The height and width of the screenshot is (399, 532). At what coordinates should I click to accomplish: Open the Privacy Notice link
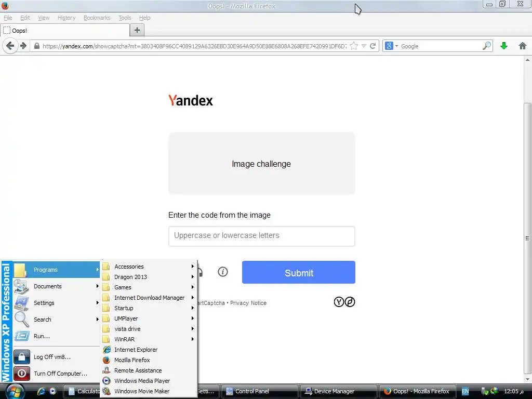coord(248,303)
